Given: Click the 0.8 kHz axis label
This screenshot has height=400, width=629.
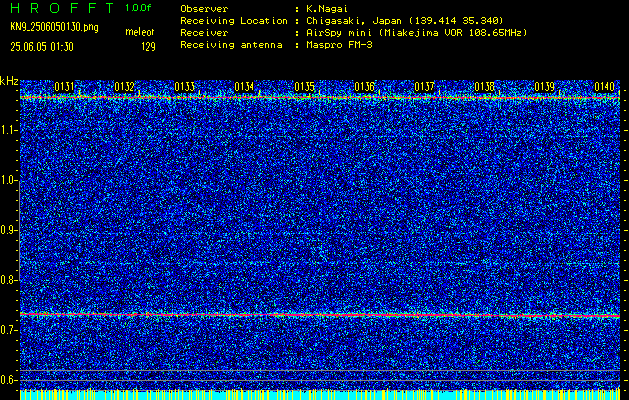Looking at the screenshot, I should click(x=8, y=280).
